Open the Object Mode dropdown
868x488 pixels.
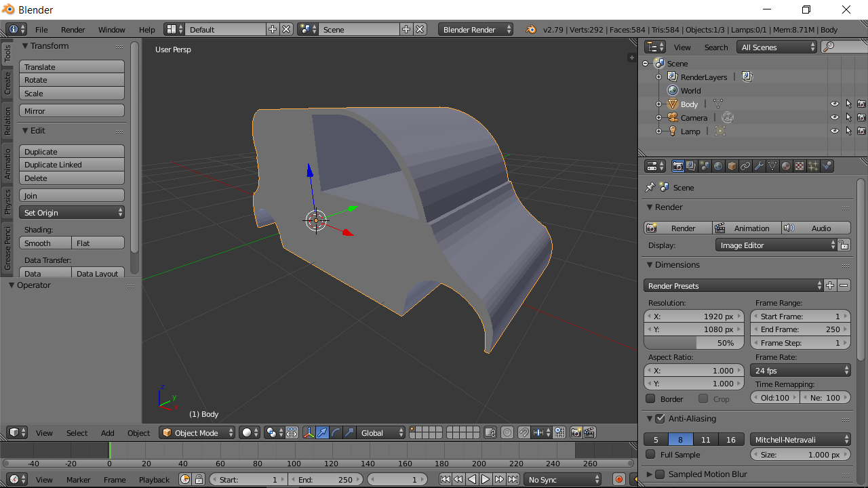[197, 432]
